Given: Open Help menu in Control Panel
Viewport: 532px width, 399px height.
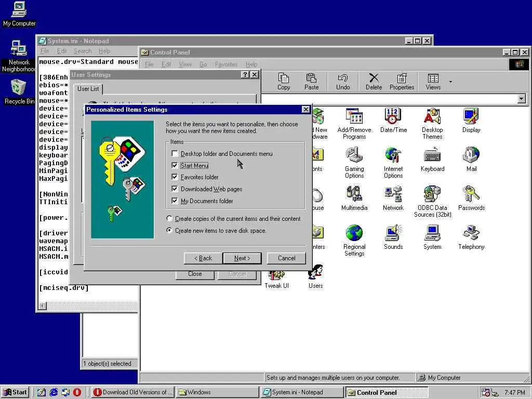Looking at the screenshot, I should (251, 64).
